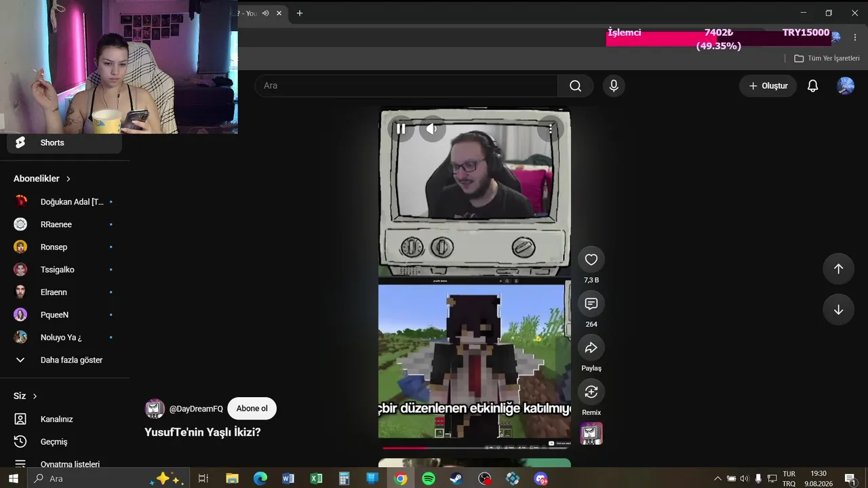Open the @DayDreamFQ channel name
Viewport: 868px width, 488px height.
pyautogui.click(x=196, y=409)
